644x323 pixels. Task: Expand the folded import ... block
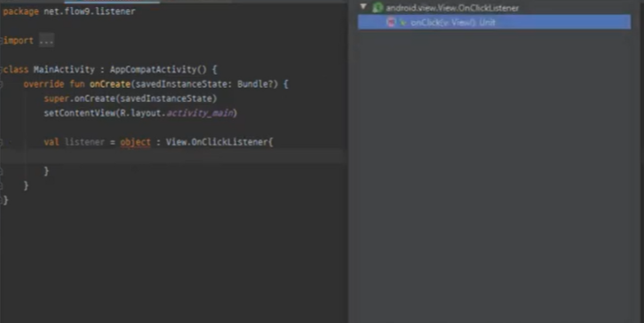pos(46,41)
